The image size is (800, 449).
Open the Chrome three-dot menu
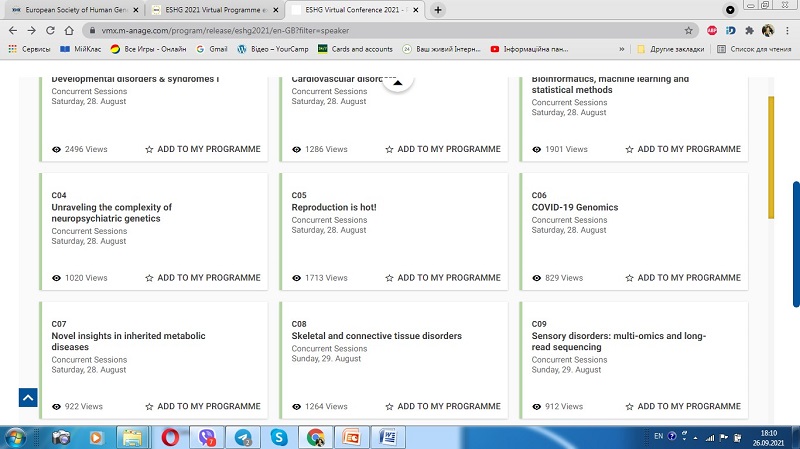(786, 30)
